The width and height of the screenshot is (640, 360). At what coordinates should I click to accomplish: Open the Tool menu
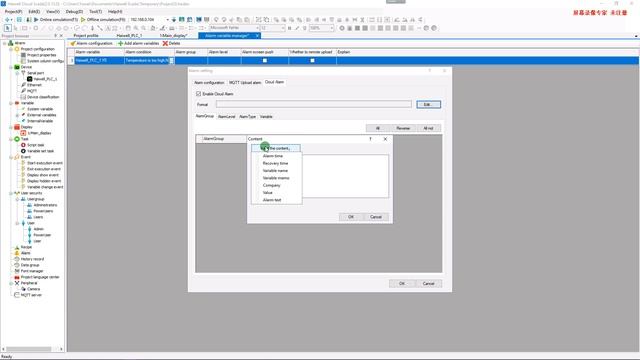click(x=96, y=11)
